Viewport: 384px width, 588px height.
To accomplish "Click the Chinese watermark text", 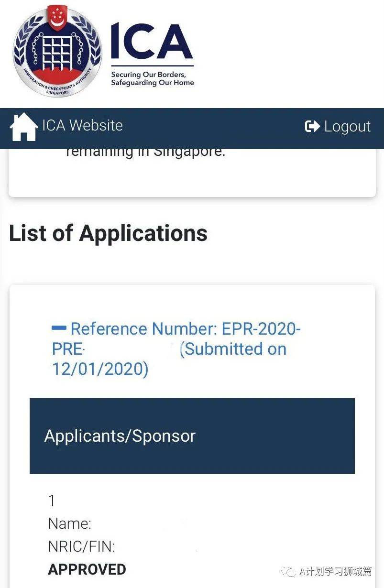I will click(x=335, y=571).
